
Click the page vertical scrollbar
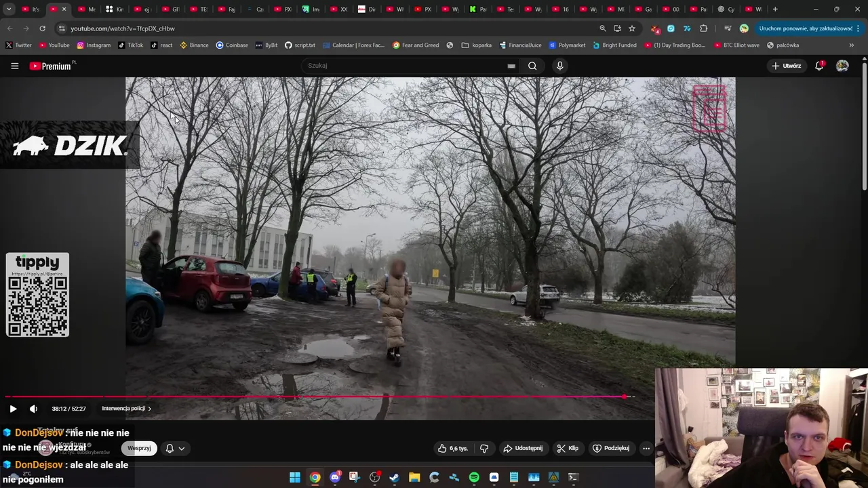tap(865, 125)
